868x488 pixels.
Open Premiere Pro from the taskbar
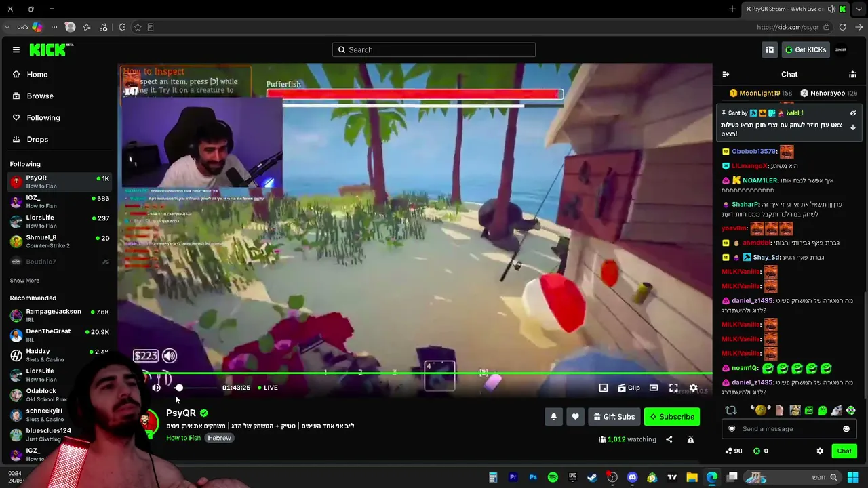click(x=513, y=478)
